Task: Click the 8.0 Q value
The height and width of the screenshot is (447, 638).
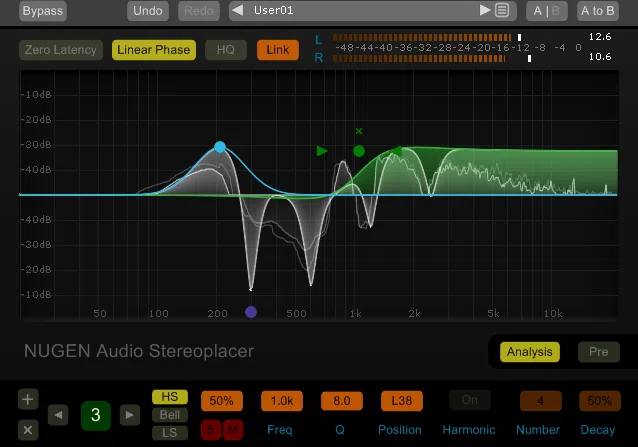Action: [x=342, y=401]
